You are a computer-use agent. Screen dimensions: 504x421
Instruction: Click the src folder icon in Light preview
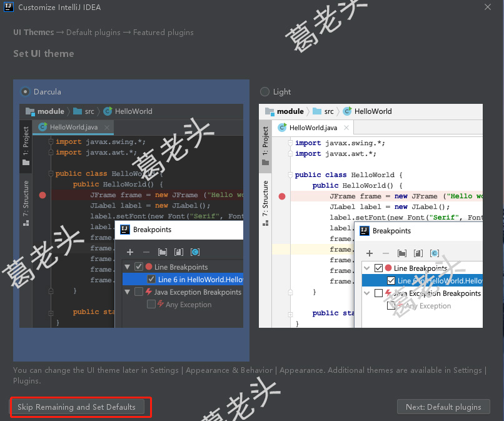tap(317, 111)
